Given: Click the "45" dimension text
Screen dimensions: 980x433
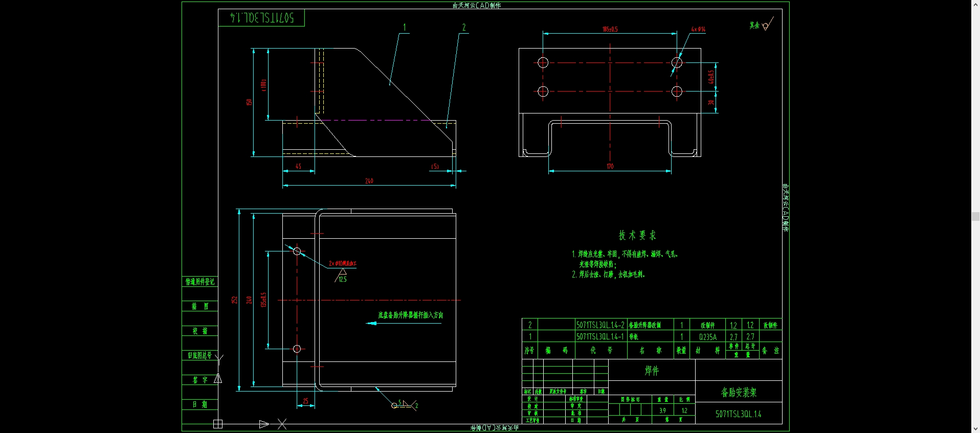Looking at the screenshot, I should click(298, 166).
